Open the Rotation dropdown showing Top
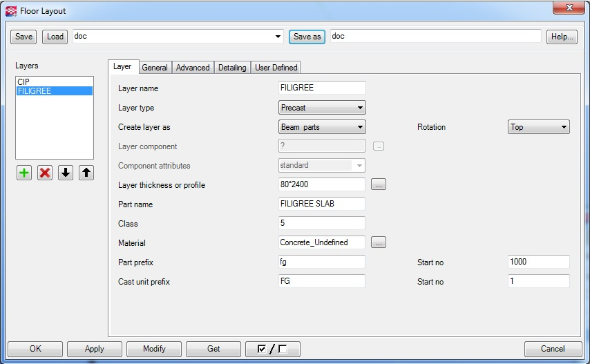This screenshot has width=590, height=364. (x=538, y=127)
